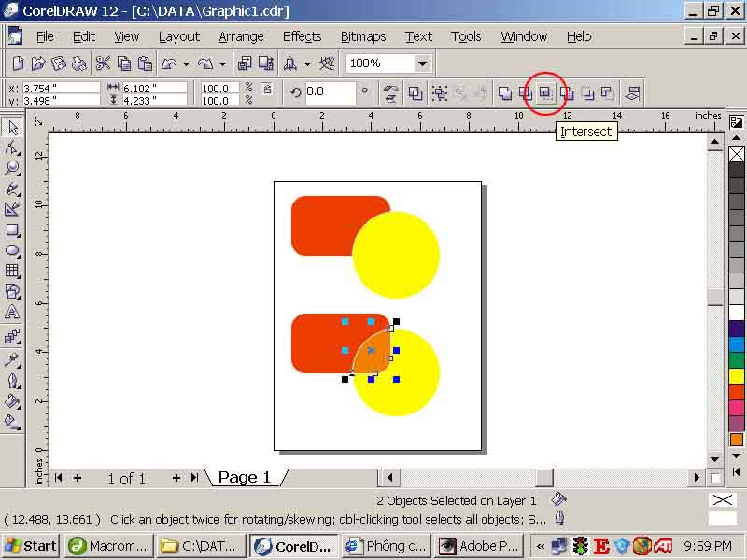
Task: Click the Open file icon
Action: coord(38,63)
